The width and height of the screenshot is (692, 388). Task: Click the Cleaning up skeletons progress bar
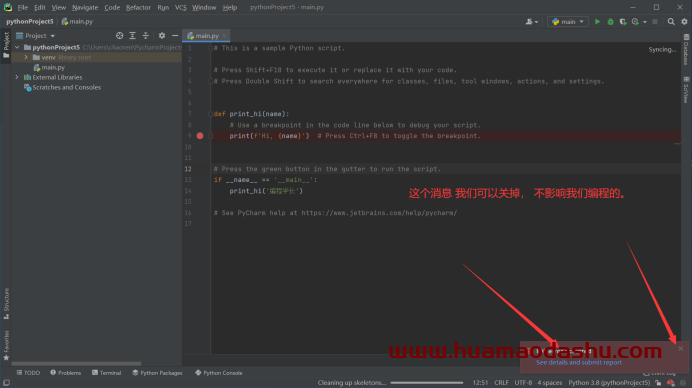(427, 383)
